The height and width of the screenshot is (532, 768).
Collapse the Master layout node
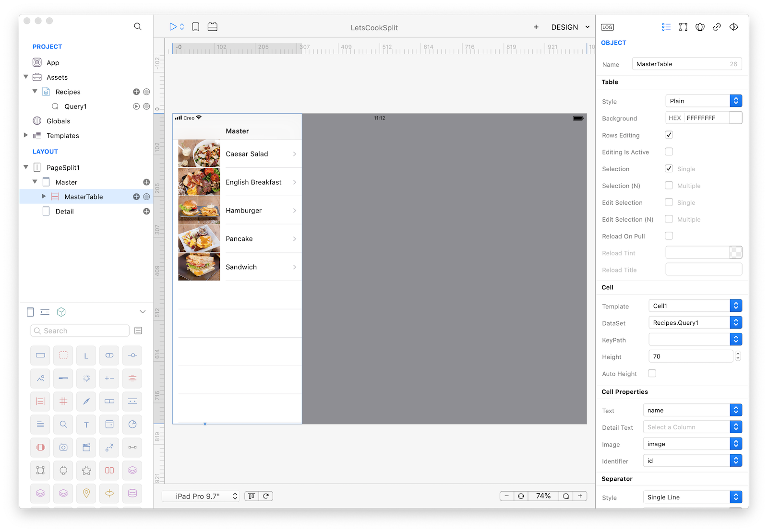pos(35,182)
